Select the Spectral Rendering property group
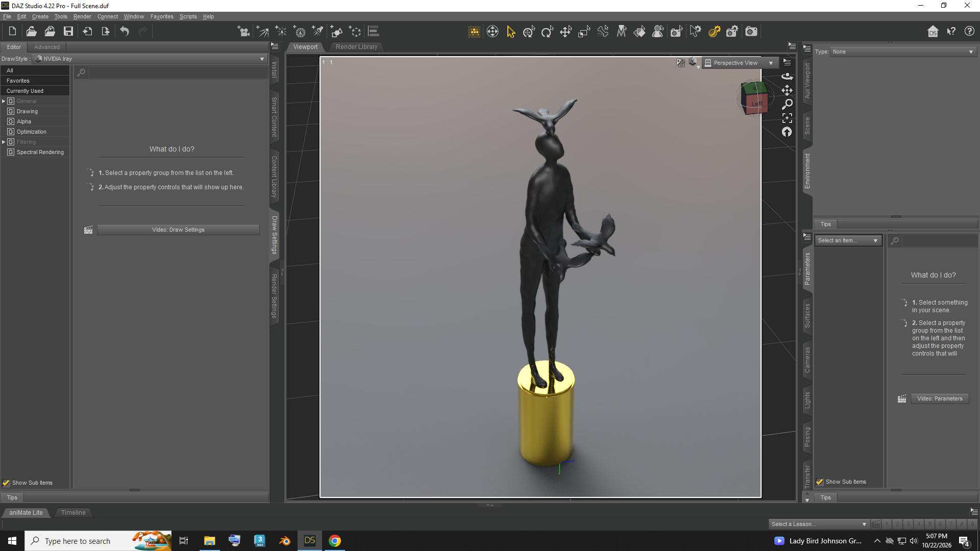980x551 pixels. (40, 152)
